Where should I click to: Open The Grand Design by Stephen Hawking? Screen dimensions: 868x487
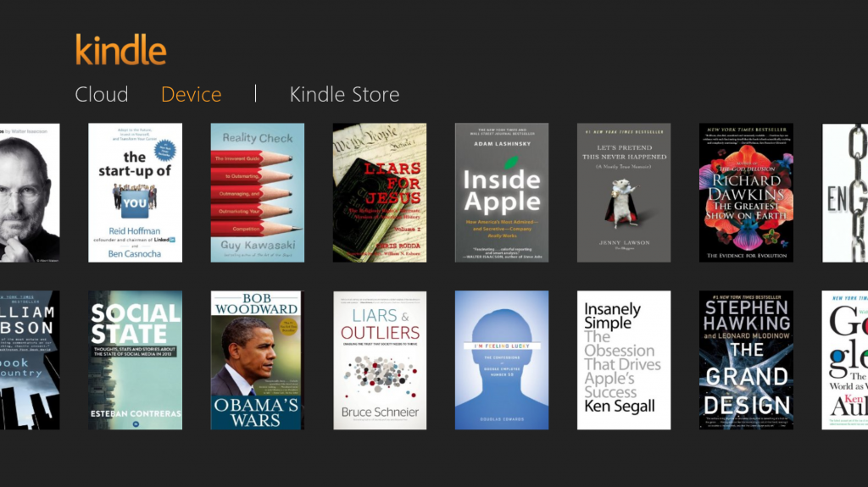tap(746, 360)
